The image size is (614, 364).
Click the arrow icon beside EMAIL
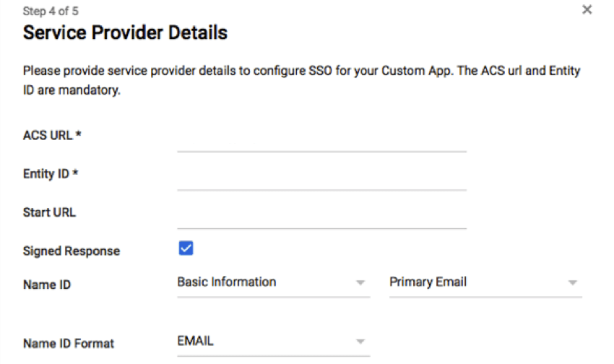pyautogui.click(x=360, y=342)
